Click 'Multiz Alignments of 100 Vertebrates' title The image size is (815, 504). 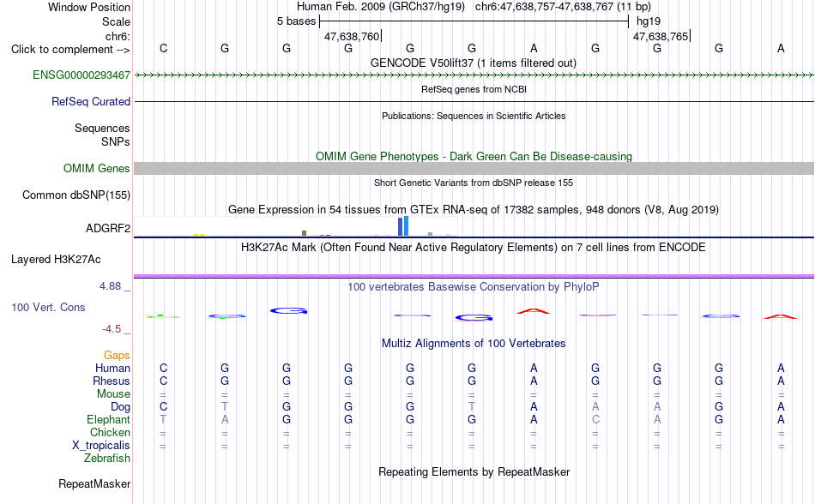click(x=474, y=343)
